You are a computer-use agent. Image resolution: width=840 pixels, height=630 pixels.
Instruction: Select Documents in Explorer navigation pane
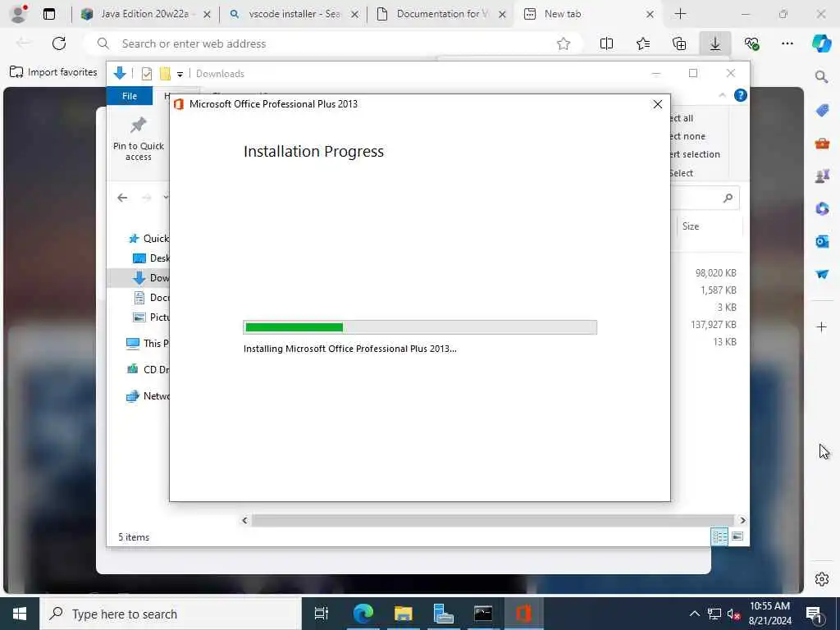tap(151, 297)
